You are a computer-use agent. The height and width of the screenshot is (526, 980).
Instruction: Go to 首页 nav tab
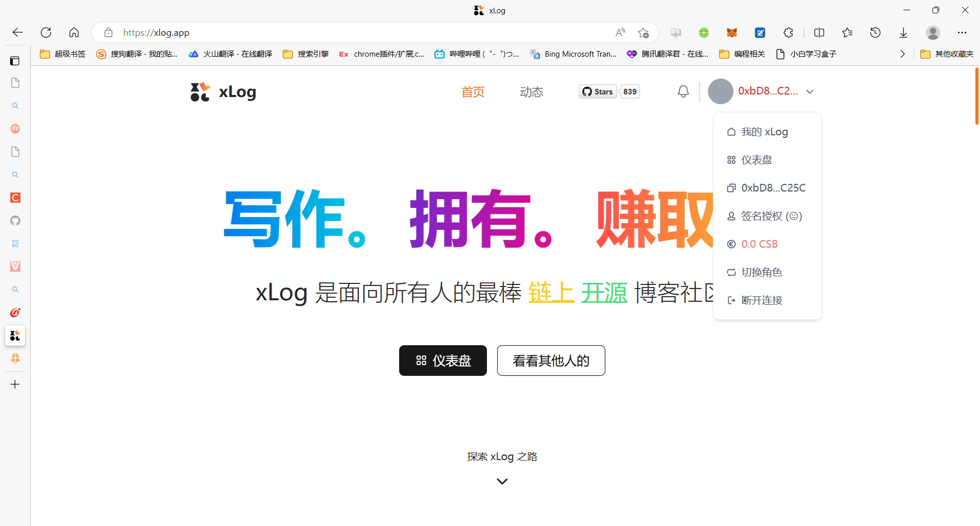[x=473, y=92]
